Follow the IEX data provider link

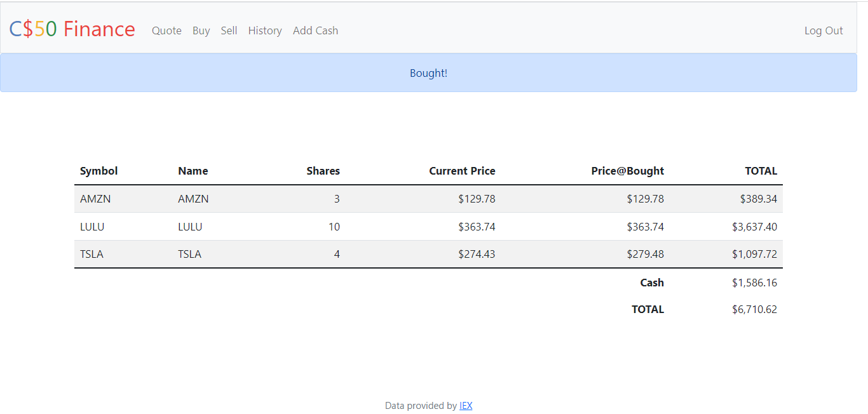(x=466, y=406)
